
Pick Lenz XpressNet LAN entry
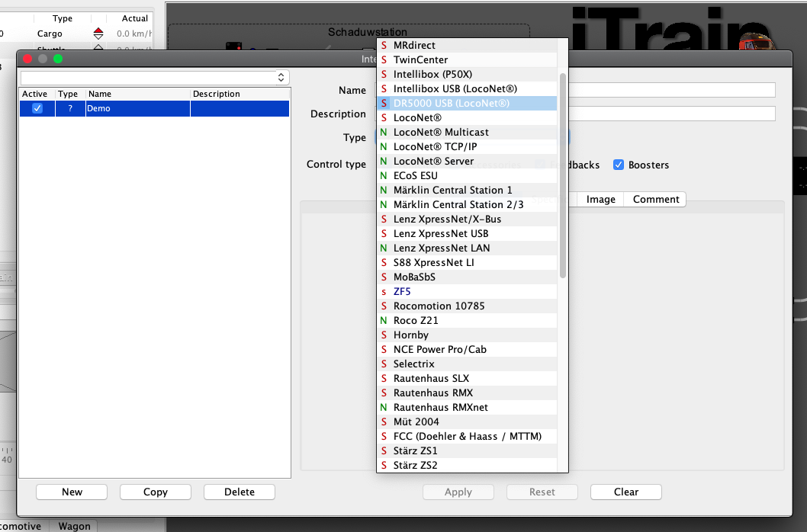pyautogui.click(x=467, y=248)
